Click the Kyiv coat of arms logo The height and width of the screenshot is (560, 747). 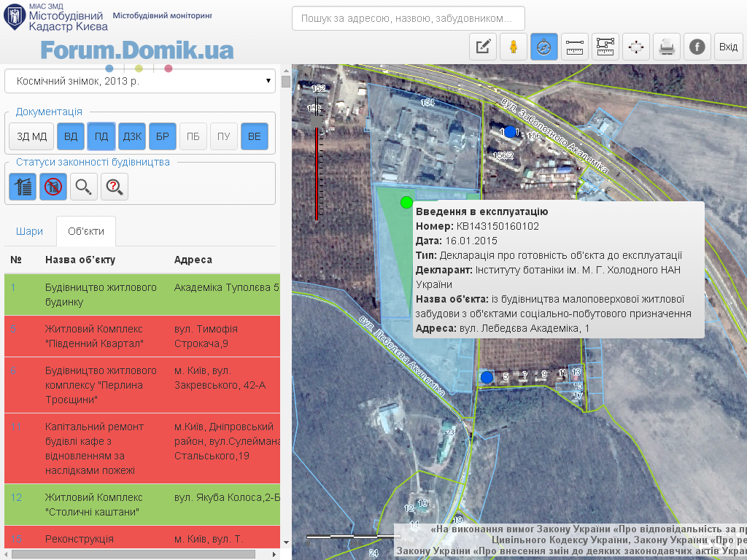click(x=15, y=17)
